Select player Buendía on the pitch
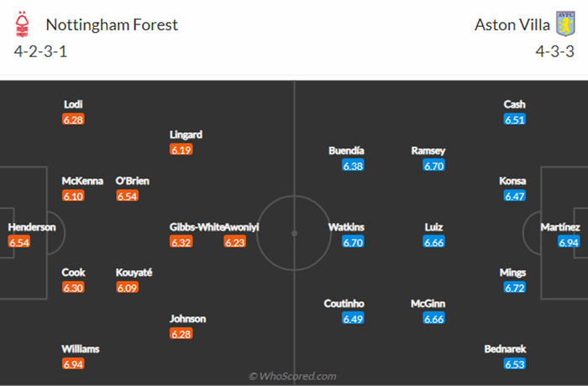The width and height of the screenshot is (588, 386). [346, 151]
